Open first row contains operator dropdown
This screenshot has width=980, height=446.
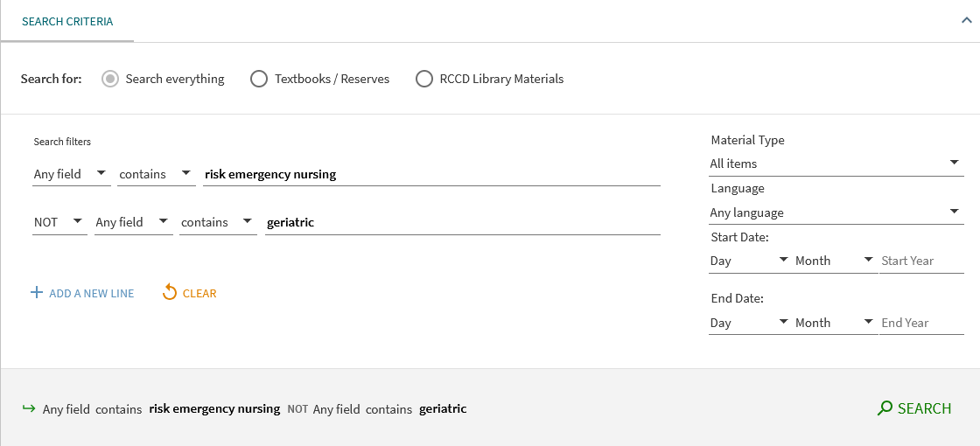tap(156, 174)
